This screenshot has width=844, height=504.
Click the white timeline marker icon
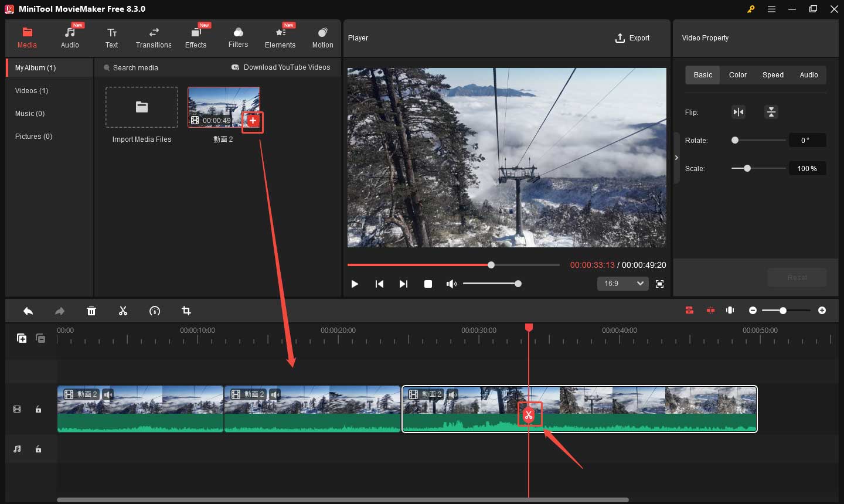(x=730, y=310)
